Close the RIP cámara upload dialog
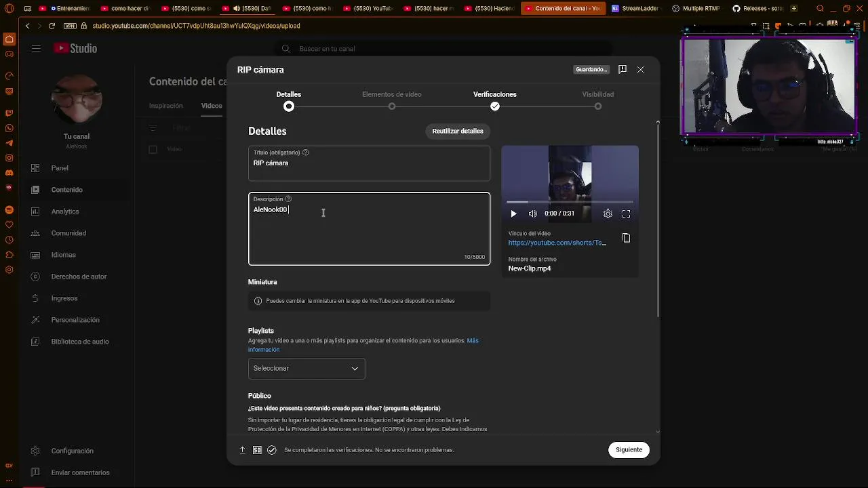868x488 pixels. click(641, 70)
